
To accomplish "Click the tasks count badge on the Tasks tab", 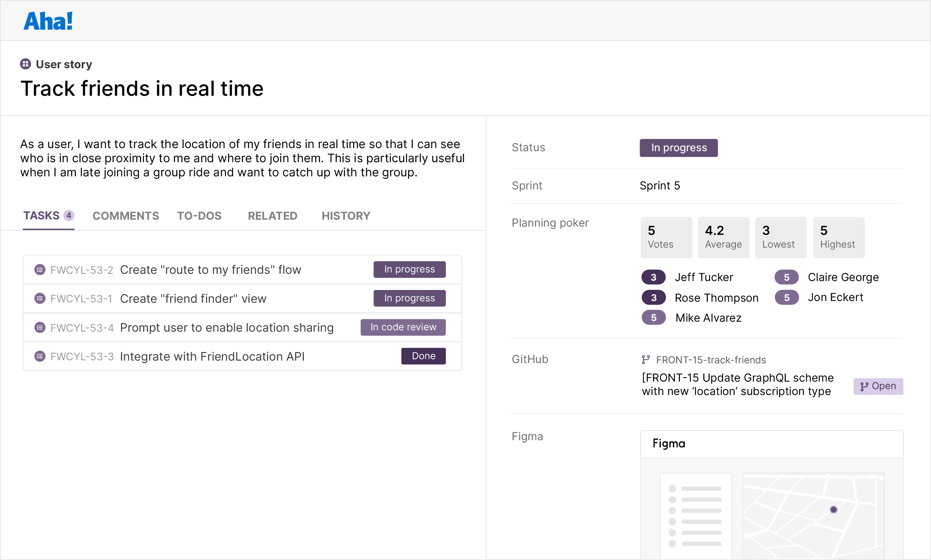I will [x=69, y=215].
